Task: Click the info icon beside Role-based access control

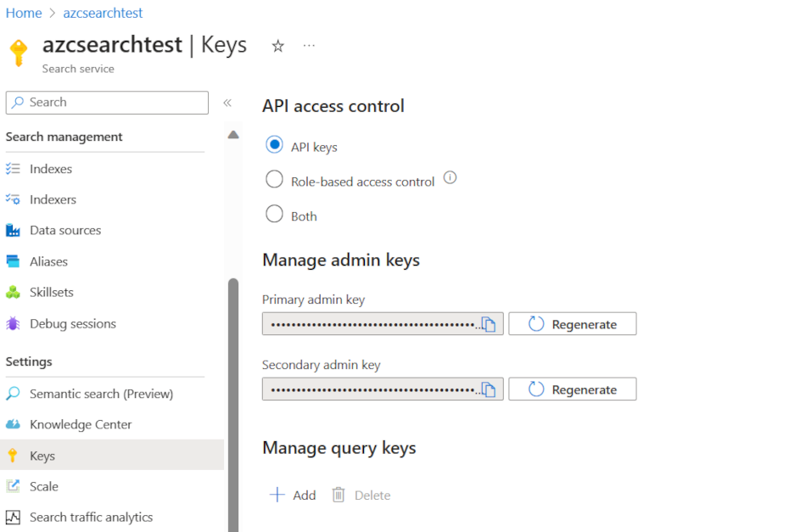Action: tap(450, 178)
